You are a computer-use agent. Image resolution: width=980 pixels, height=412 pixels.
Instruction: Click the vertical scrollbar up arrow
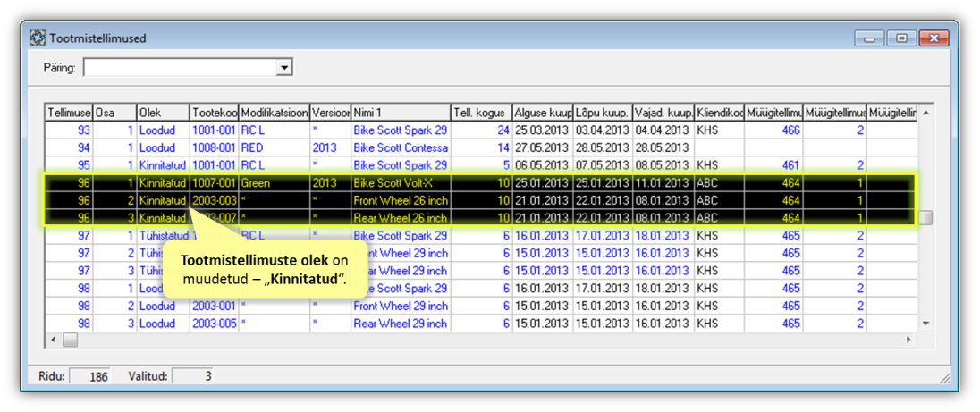[x=925, y=113]
